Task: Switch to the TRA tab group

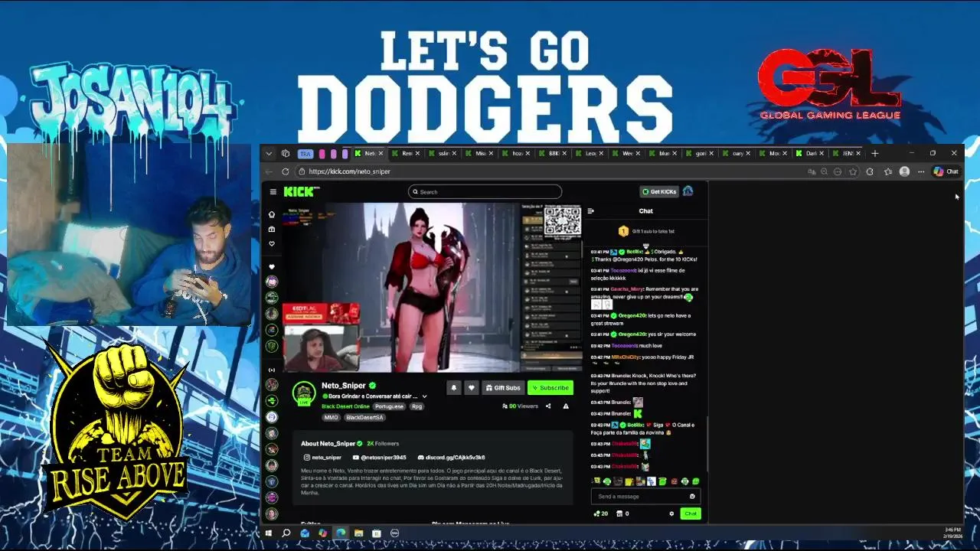Action: click(x=305, y=154)
